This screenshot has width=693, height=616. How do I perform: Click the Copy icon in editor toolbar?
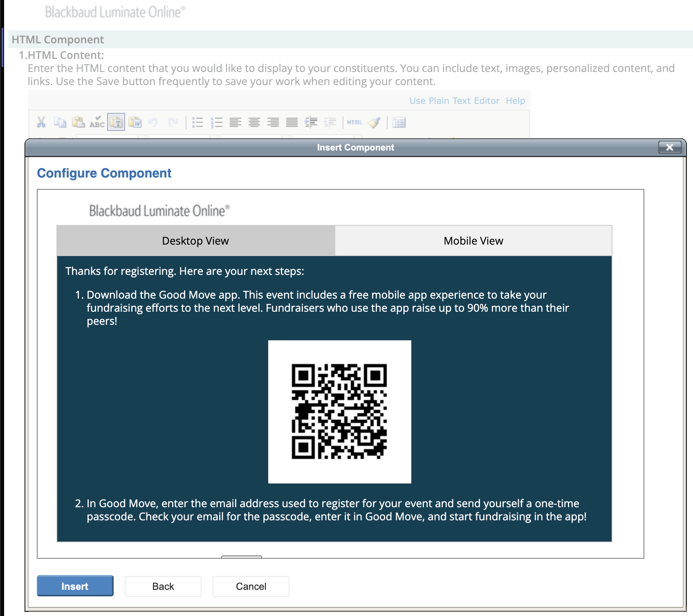click(60, 122)
